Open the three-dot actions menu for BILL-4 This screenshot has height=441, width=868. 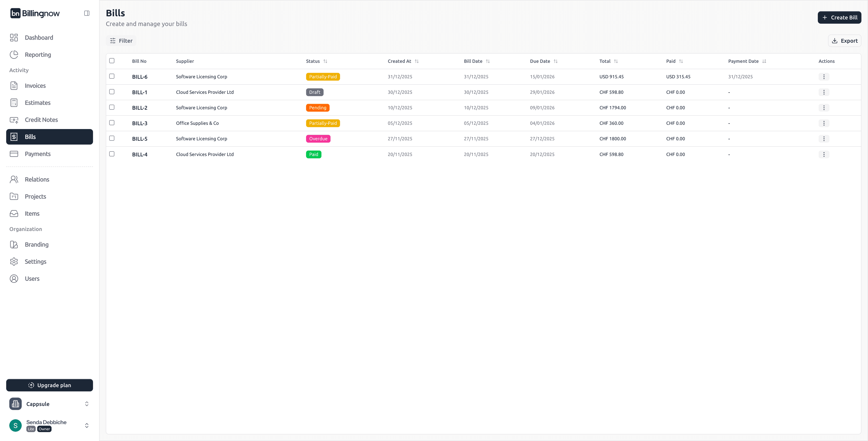click(x=823, y=154)
